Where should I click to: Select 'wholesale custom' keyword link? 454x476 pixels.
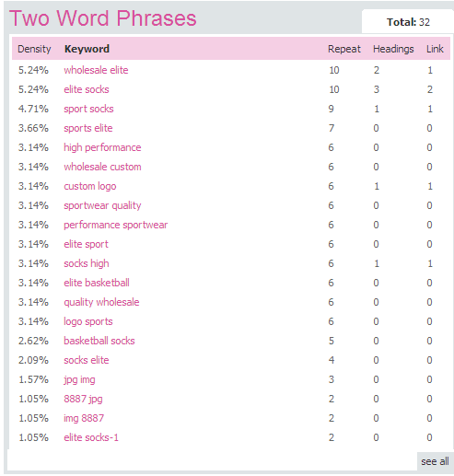click(102, 167)
